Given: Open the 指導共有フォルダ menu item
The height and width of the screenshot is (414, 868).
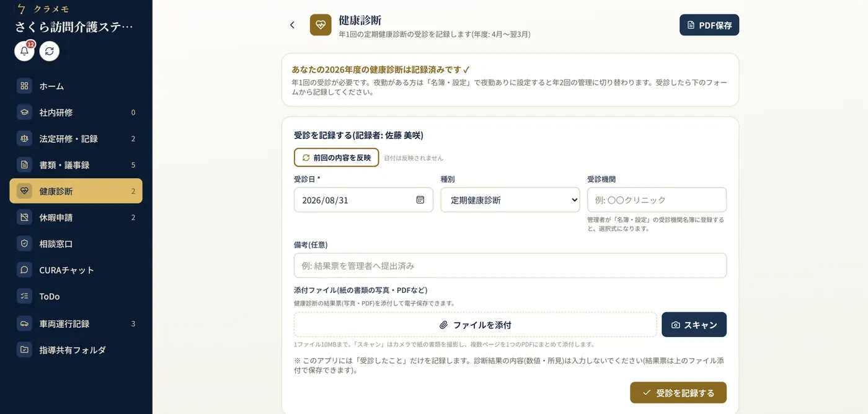Looking at the screenshot, I should point(76,349).
